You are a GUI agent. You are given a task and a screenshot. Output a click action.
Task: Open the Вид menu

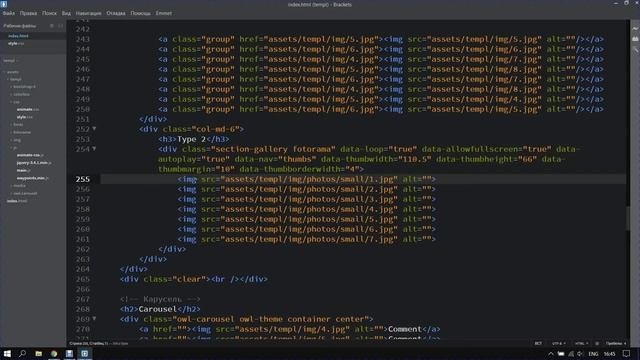point(66,13)
